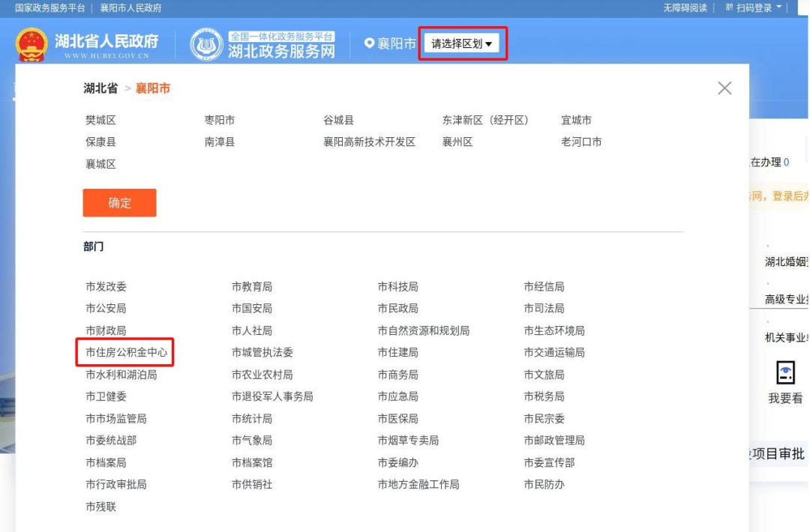Select department 市委统战部
The height and width of the screenshot is (532, 810).
(x=111, y=440)
